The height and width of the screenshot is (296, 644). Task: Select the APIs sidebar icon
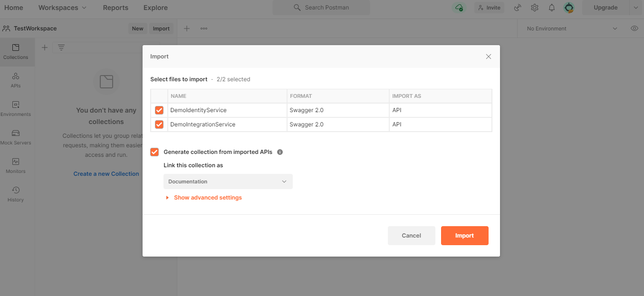[x=16, y=80]
